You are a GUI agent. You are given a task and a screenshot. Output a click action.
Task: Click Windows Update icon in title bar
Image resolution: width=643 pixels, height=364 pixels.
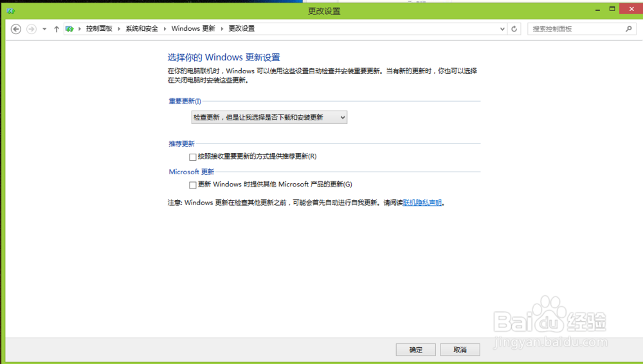click(11, 11)
